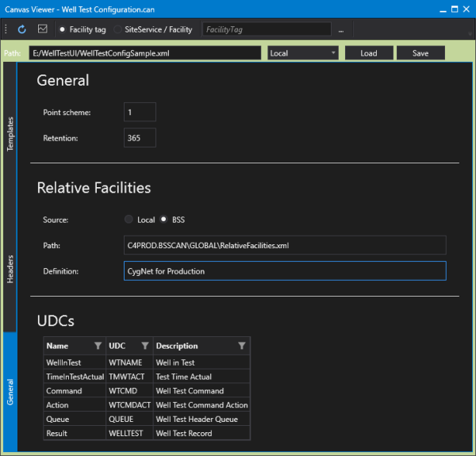Click the Retention value field

coord(140,138)
